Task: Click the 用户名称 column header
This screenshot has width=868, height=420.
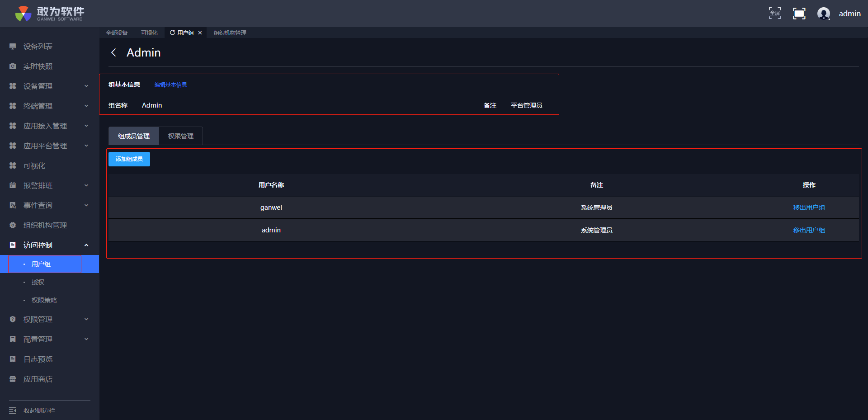Action: click(271, 185)
